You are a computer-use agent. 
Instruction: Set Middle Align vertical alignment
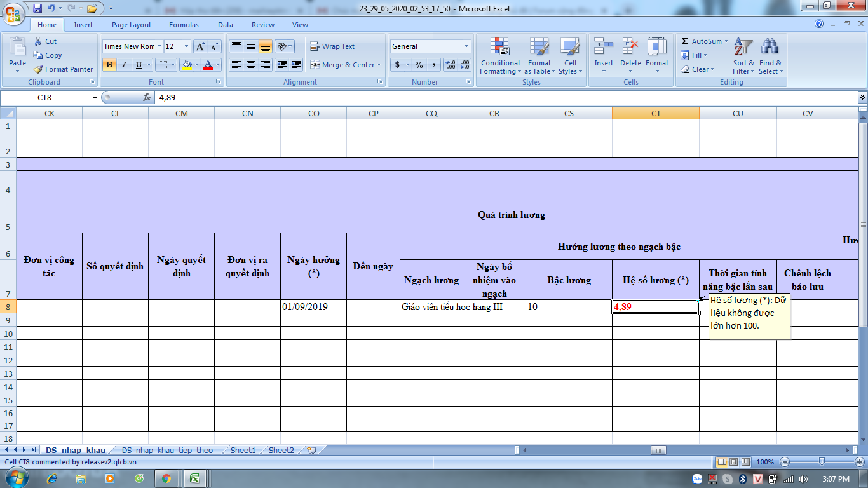(x=250, y=46)
